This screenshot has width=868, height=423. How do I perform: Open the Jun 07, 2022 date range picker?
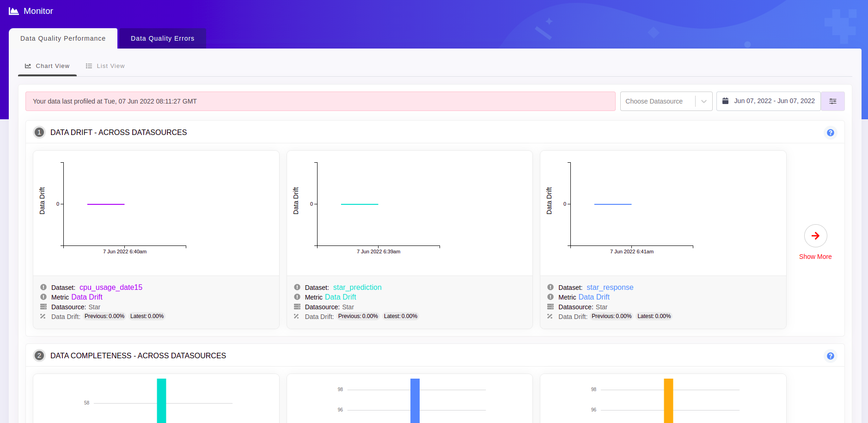(x=774, y=101)
